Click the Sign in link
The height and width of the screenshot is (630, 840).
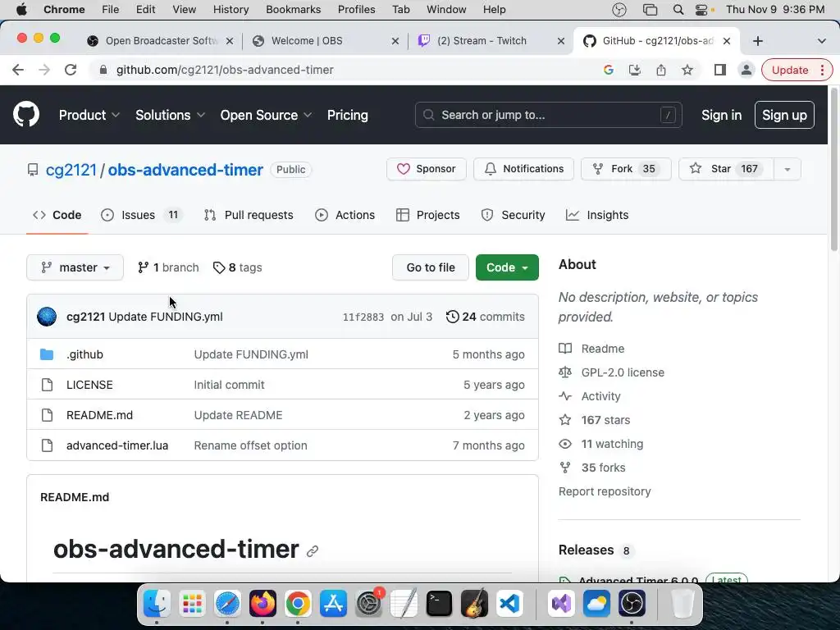(721, 115)
